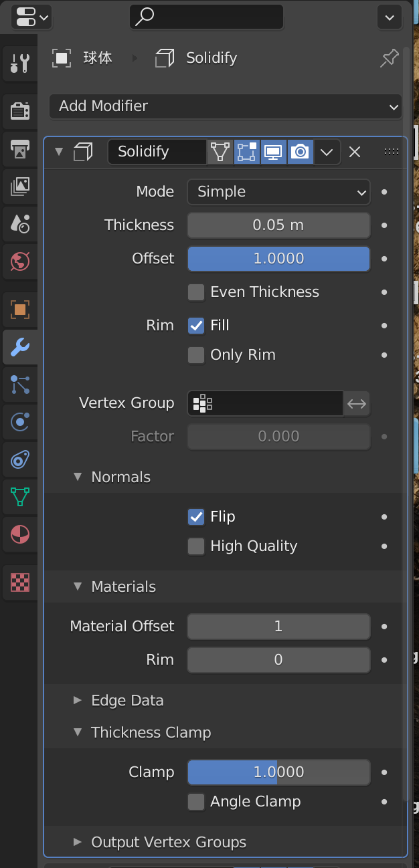
Task: Open the View Layer properties tab
Action: point(20,186)
